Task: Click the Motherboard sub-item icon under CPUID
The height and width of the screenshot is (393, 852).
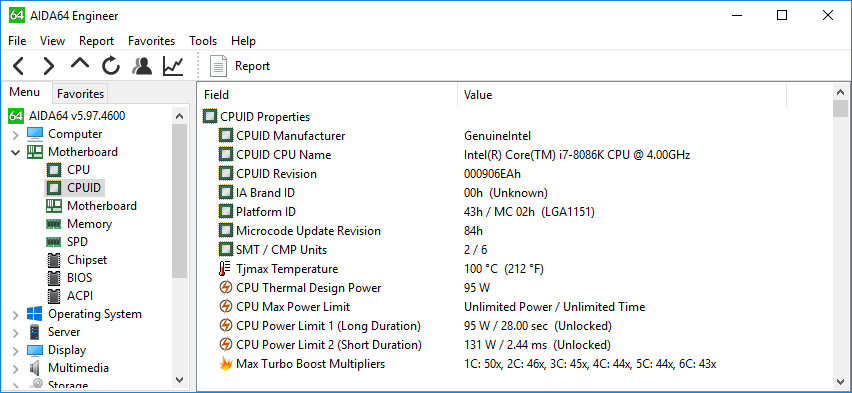Action: [x=53, y=205]
